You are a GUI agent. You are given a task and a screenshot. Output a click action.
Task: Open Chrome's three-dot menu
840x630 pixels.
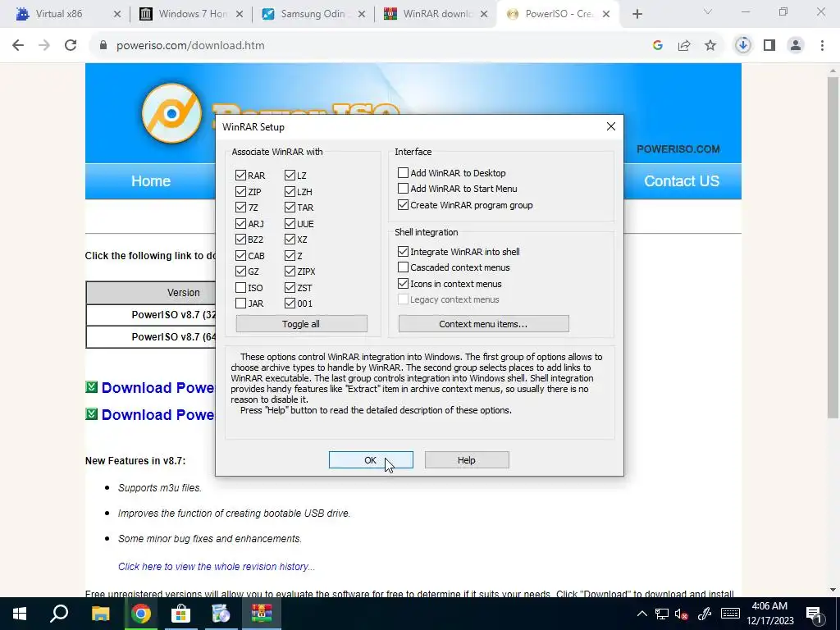click(822, 46)
